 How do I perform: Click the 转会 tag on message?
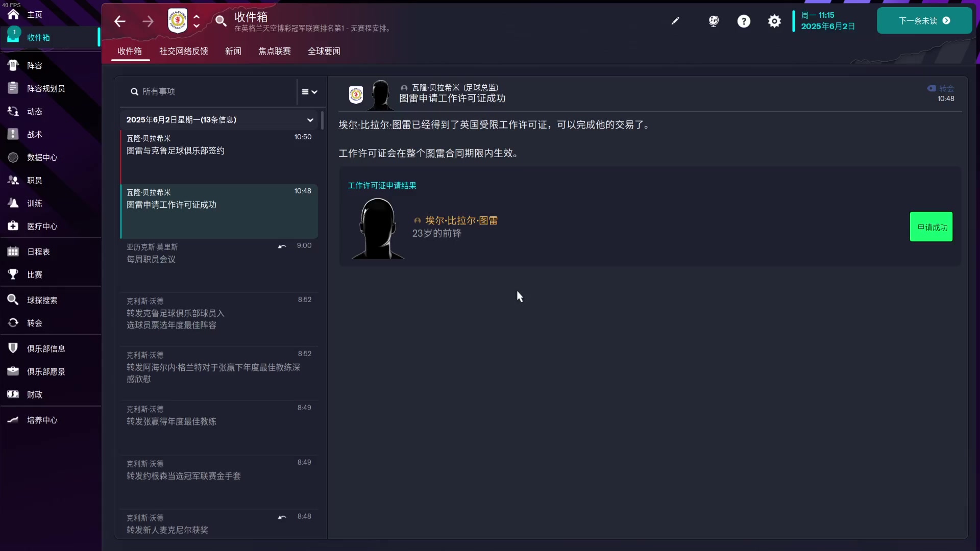coord(941,88)
